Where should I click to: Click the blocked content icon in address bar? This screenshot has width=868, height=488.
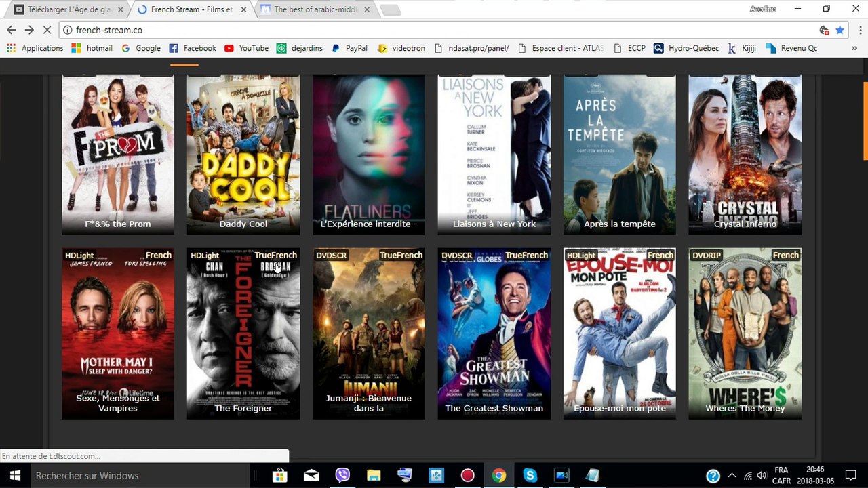pos(824,30)
